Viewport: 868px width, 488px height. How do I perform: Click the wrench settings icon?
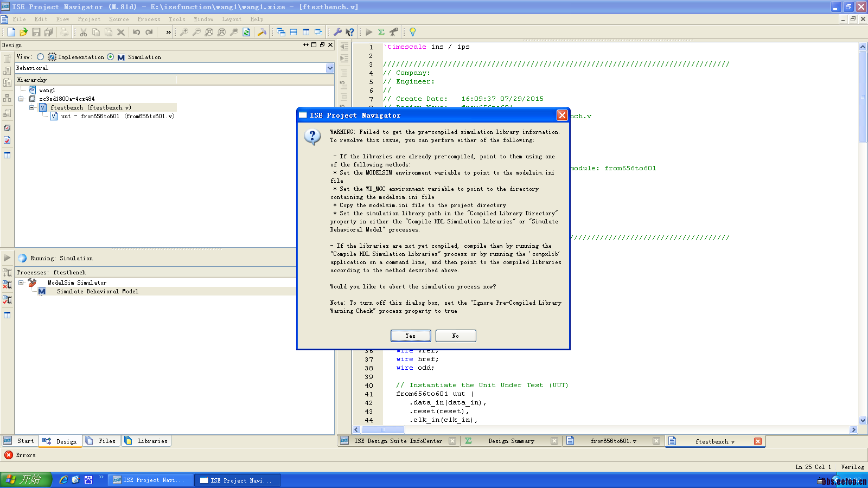[x=337, y=33]
